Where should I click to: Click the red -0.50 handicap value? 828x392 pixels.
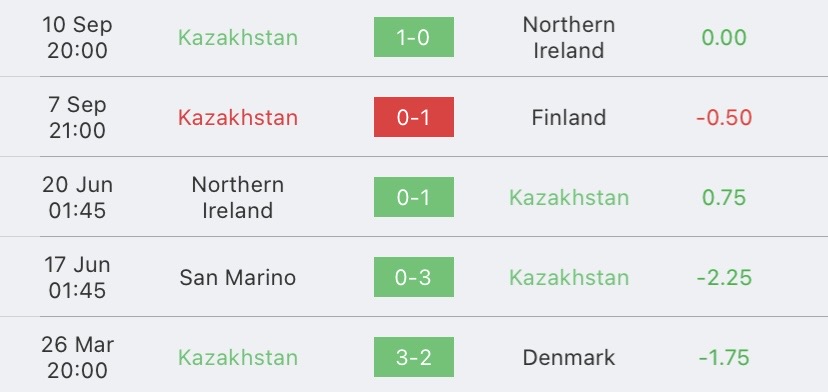coord(724,117)
